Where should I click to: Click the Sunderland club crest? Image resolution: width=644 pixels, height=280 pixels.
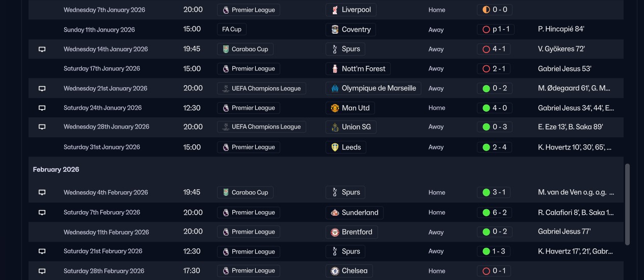point(334,212)
